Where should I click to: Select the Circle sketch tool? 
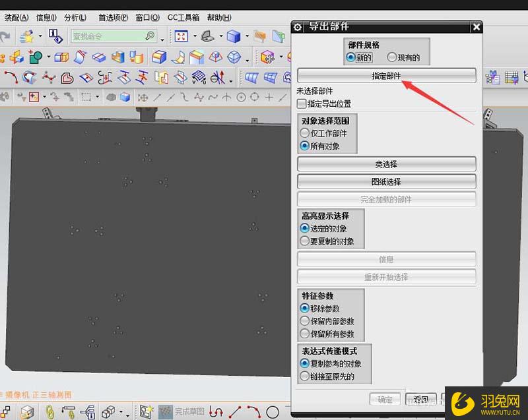272,411
